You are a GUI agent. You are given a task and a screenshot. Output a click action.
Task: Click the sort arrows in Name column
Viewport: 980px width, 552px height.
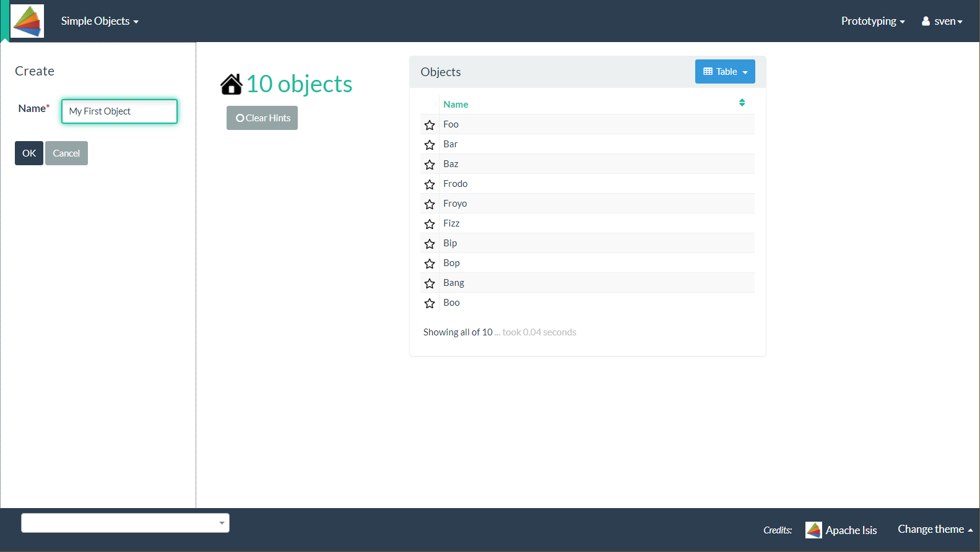coord(742,103)
